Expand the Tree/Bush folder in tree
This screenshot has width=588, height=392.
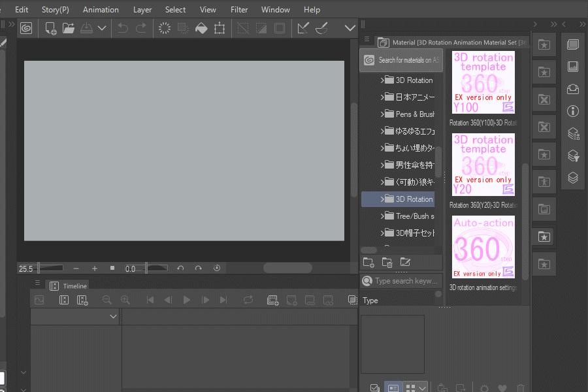click(x=382, y=216)
